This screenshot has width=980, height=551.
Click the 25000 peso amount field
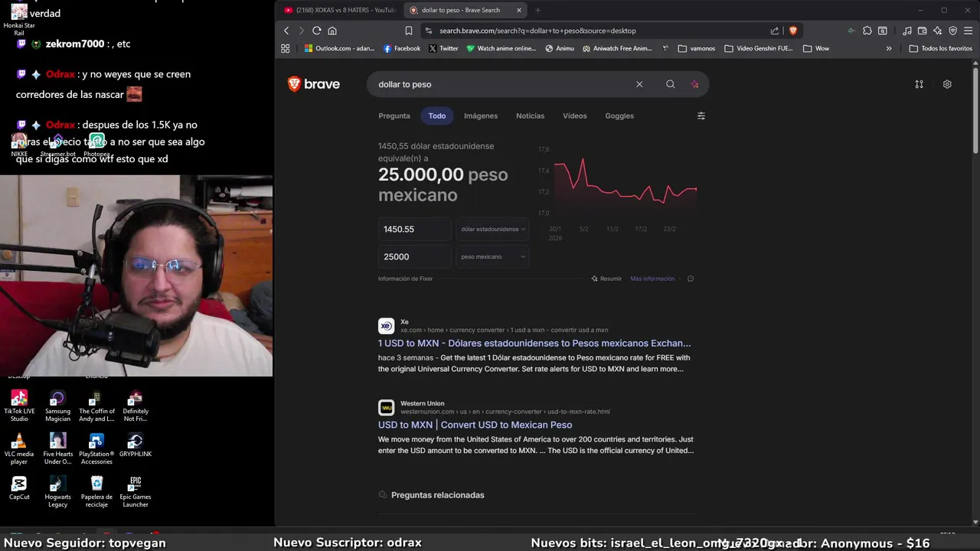coord(414,256)
